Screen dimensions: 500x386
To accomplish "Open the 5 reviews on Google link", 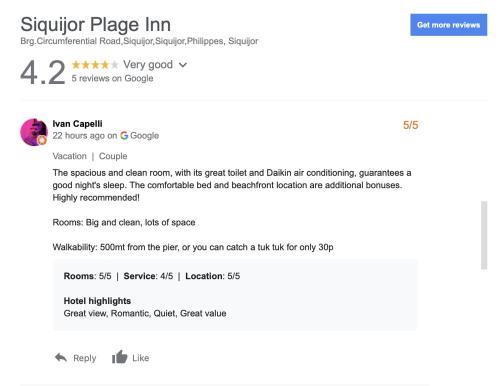I will click(112, 78).
